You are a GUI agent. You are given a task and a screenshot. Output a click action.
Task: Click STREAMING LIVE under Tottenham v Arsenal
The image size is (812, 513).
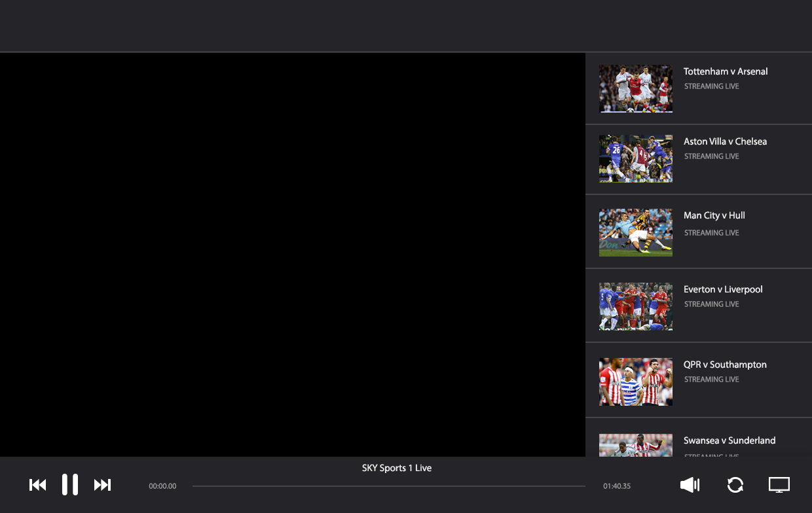point(711,86)
